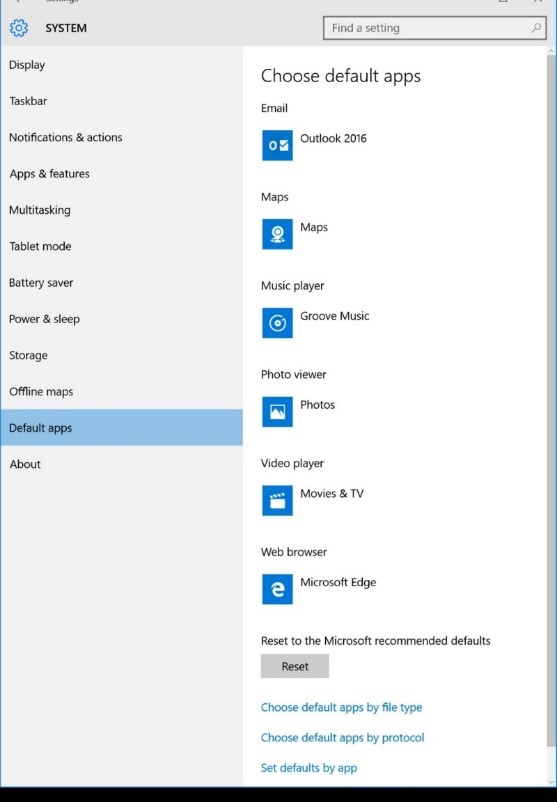Click the Movies & TV app icon
Screen dimensions: 557x802
point(277,500)
